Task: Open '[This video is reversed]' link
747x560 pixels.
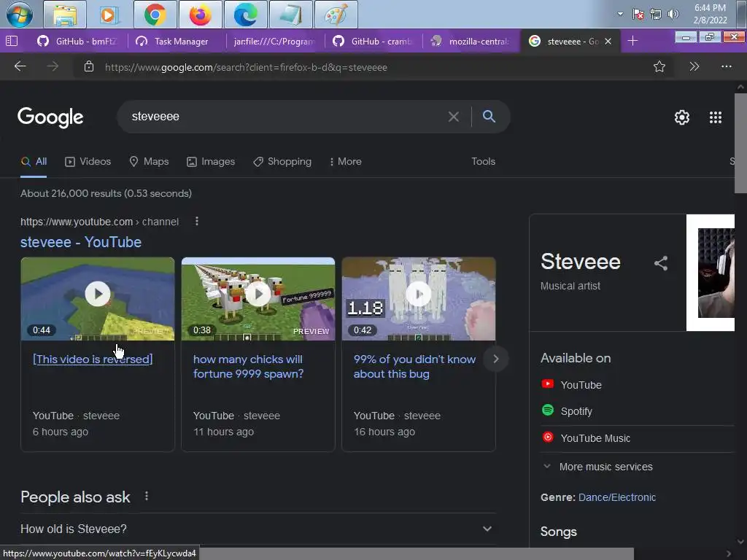Action: (x=93, y=359)
